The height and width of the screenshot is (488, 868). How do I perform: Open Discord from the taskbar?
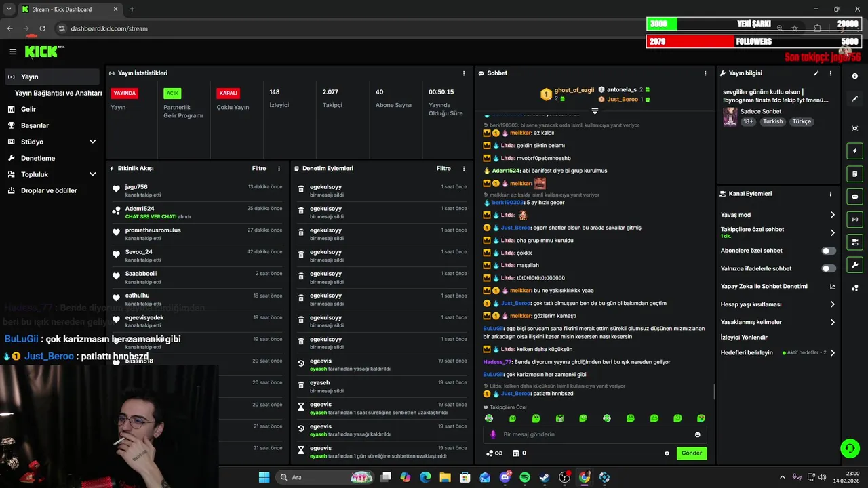tap(505, 477)
